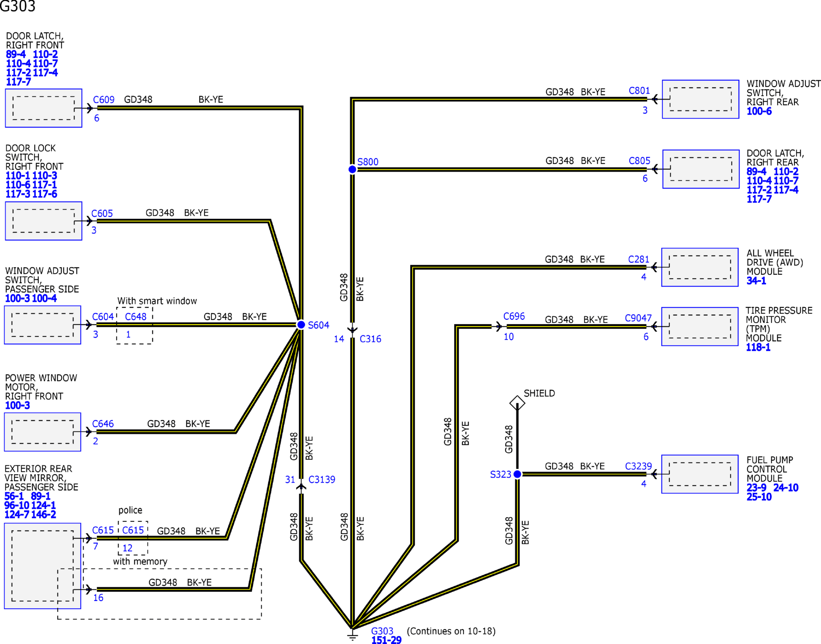The image size is (821, 644).
Task: Select the Power Window Motor component box
Action: [x=42, y=432]
